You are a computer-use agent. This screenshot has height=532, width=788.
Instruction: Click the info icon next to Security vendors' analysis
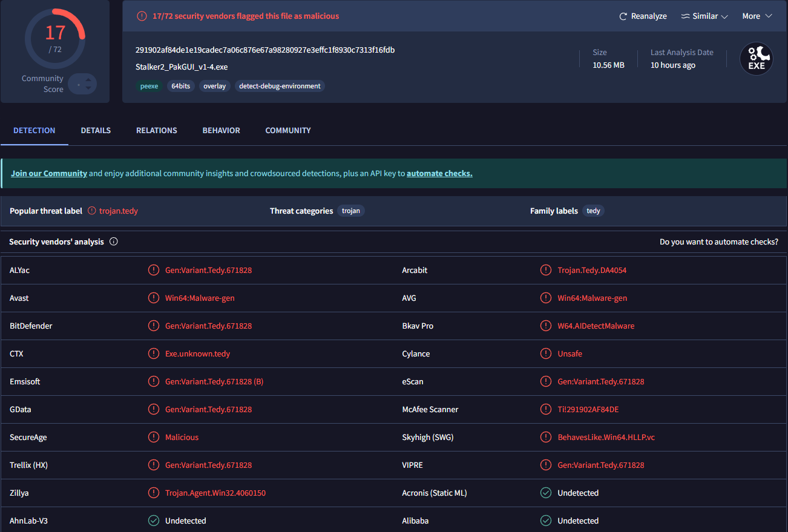click(x=113, y=241)
